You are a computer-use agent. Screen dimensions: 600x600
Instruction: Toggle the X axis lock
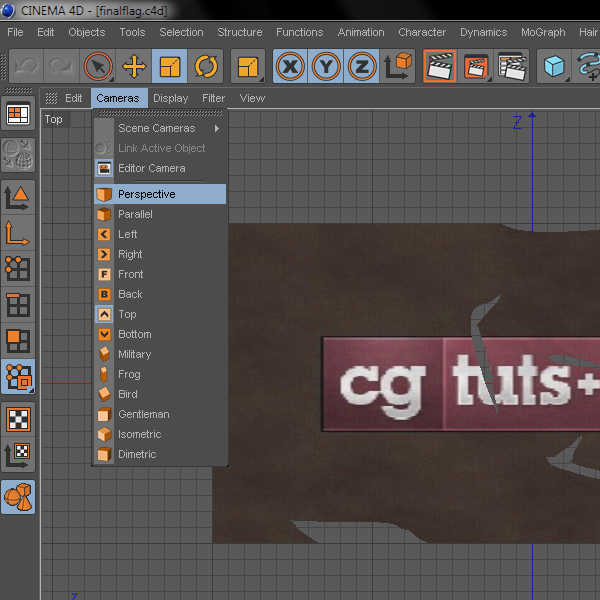point(290,66)
